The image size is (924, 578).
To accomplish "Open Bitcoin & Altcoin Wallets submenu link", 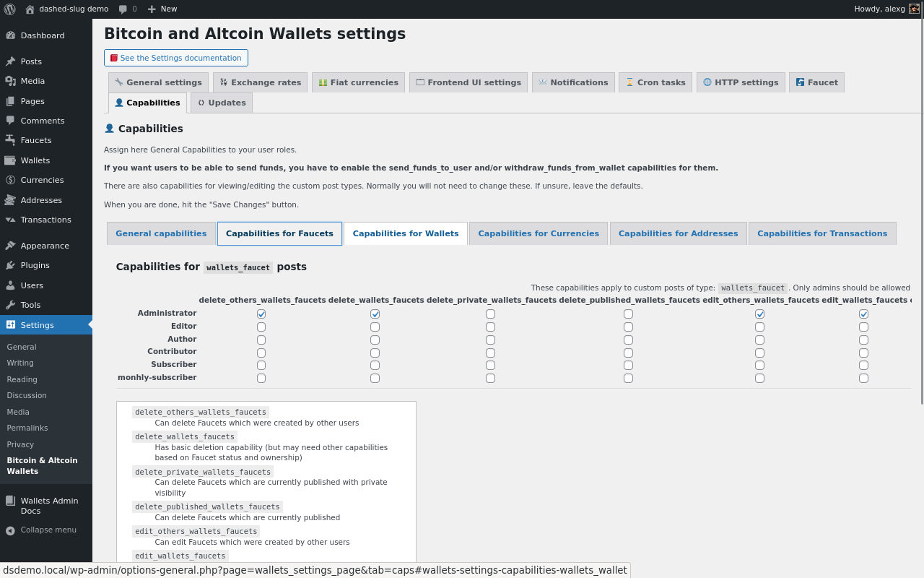I will click(x=43, y=465).
